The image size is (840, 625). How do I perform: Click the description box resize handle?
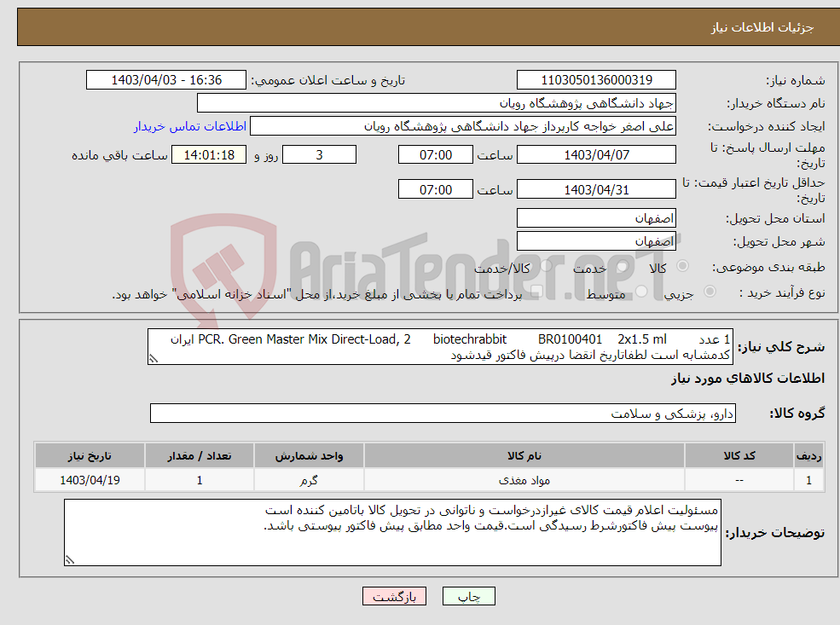point(154,359)
